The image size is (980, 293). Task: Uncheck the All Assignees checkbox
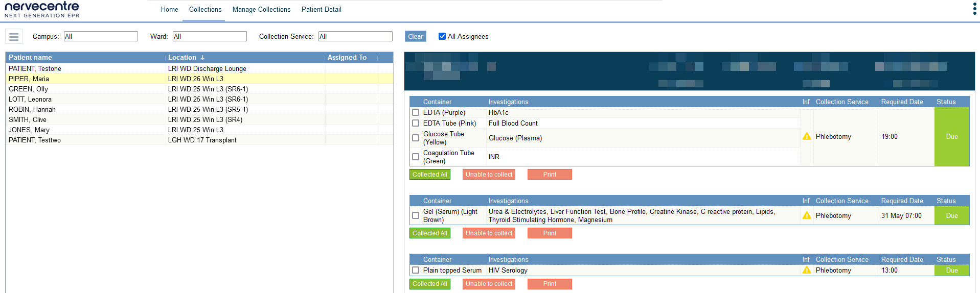(442, 36)
